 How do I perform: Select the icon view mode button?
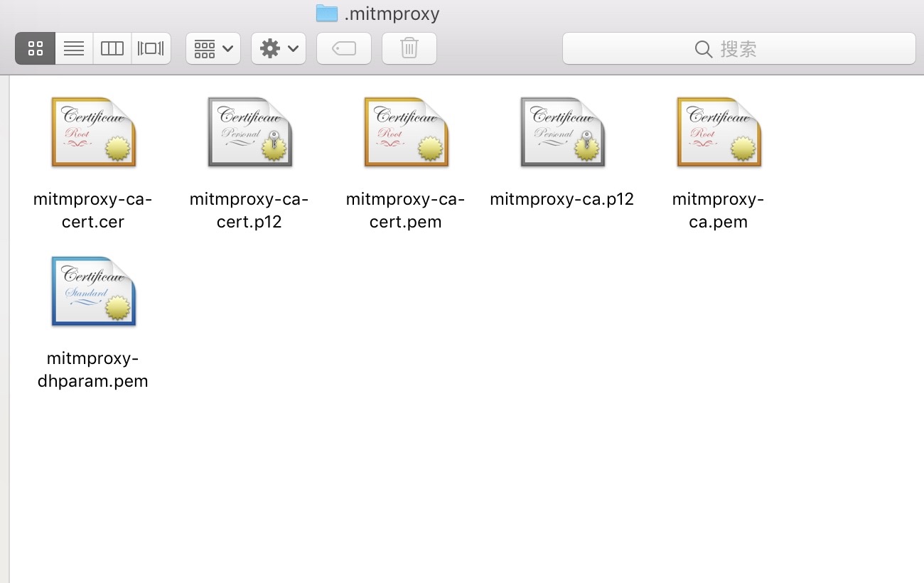tap(35, 48)
